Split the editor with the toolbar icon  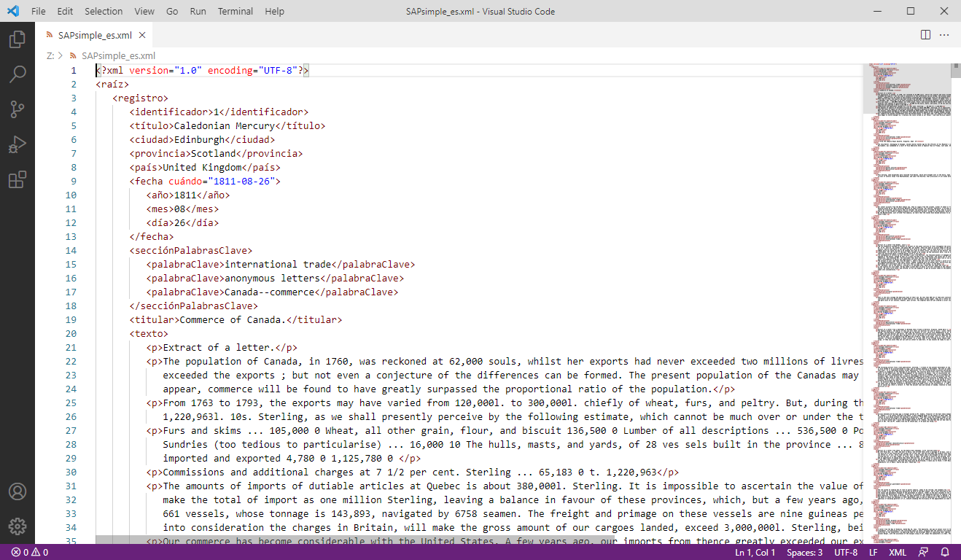[925, 34]
